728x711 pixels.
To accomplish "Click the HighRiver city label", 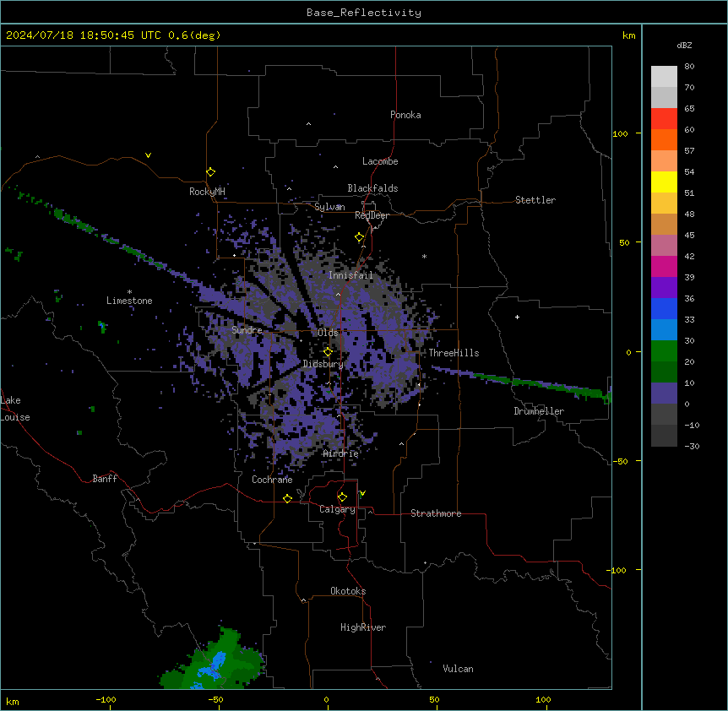I will click(x=363, y=627).
